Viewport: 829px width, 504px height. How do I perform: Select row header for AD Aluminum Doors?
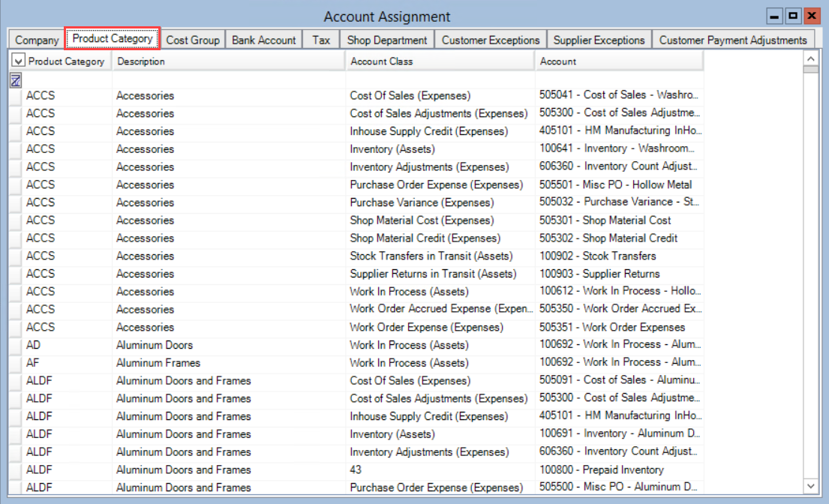15,345
